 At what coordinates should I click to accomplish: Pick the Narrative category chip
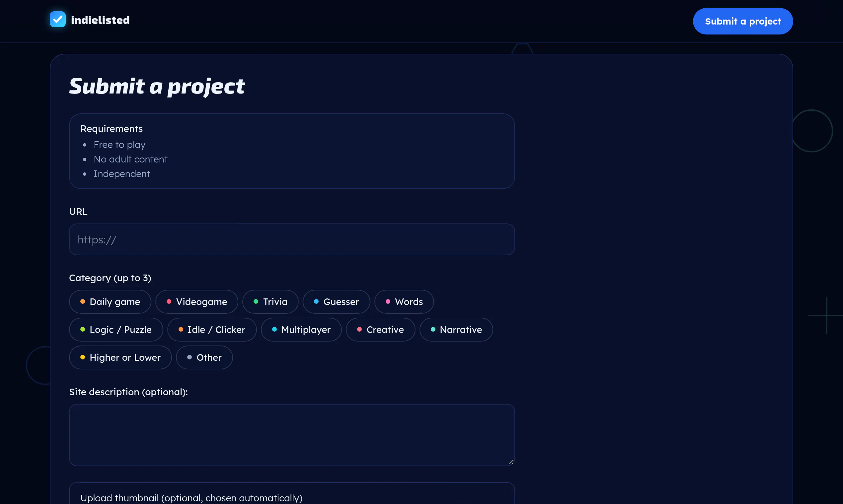tap(456, 330)
